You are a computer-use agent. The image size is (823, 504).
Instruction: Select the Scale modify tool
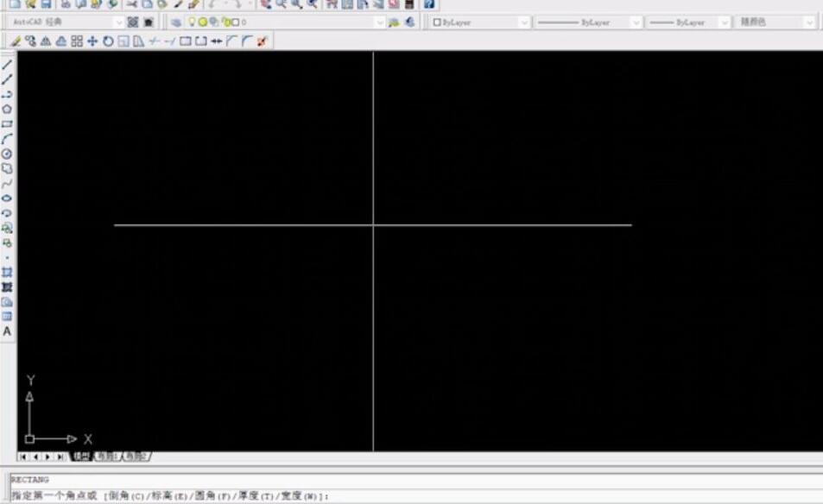(123, 41)
